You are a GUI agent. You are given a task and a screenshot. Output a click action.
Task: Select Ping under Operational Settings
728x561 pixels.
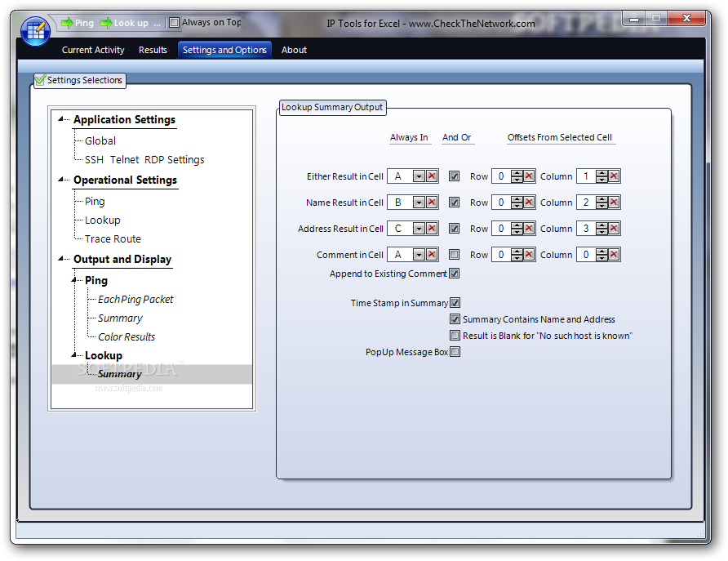[95, 202]
